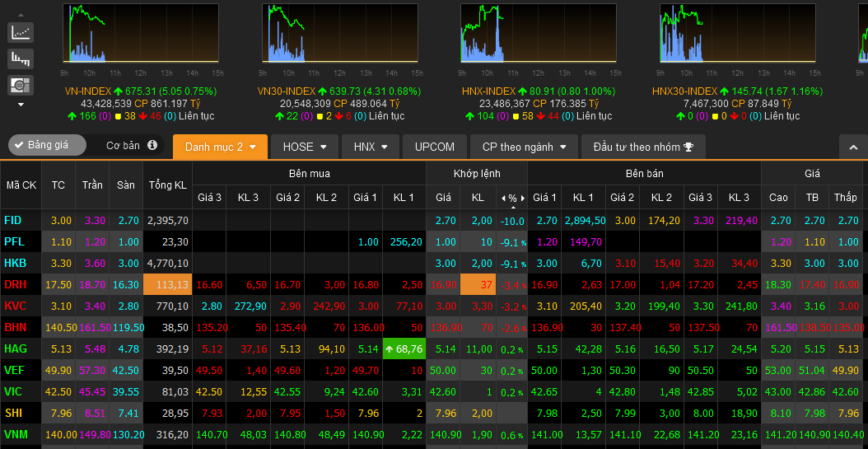This screenshot has width=868, height=449.
Task: Click the sidebar up triangle arrow
Action: [21, 14]
